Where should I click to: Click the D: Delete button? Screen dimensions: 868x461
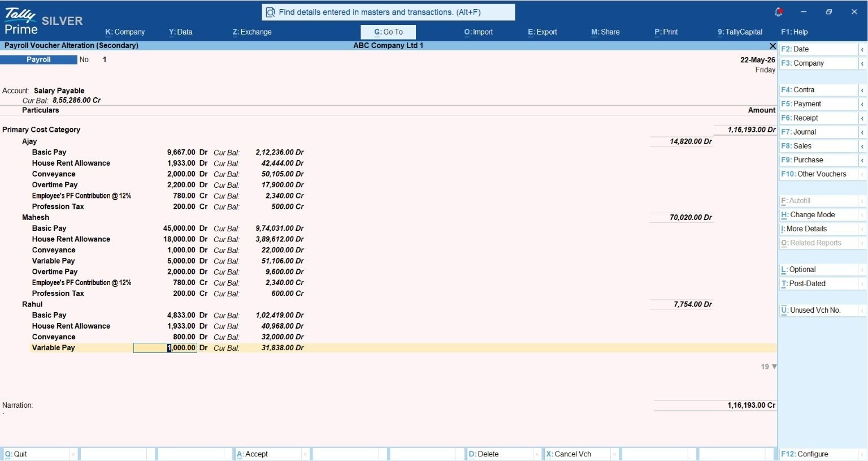pos(500,454)
